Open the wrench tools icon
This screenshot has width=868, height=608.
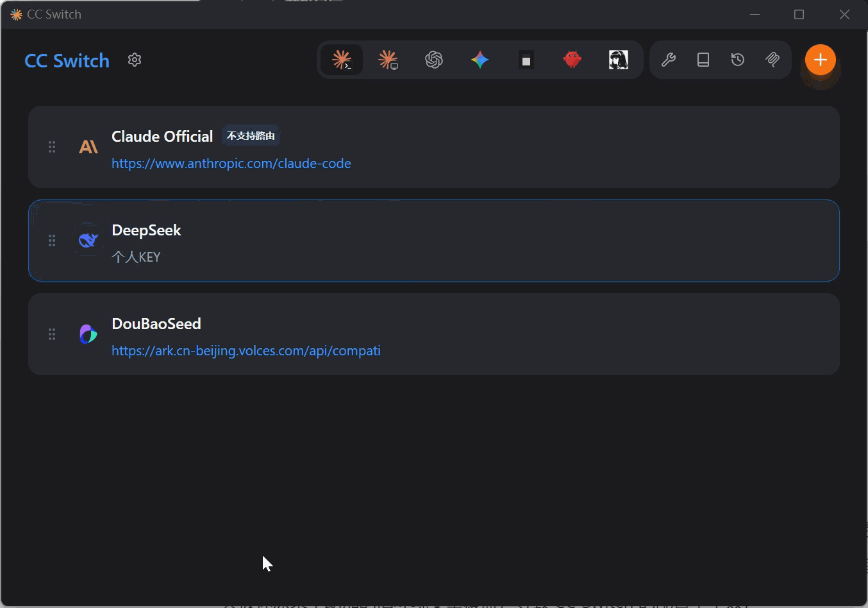(669, 60)
